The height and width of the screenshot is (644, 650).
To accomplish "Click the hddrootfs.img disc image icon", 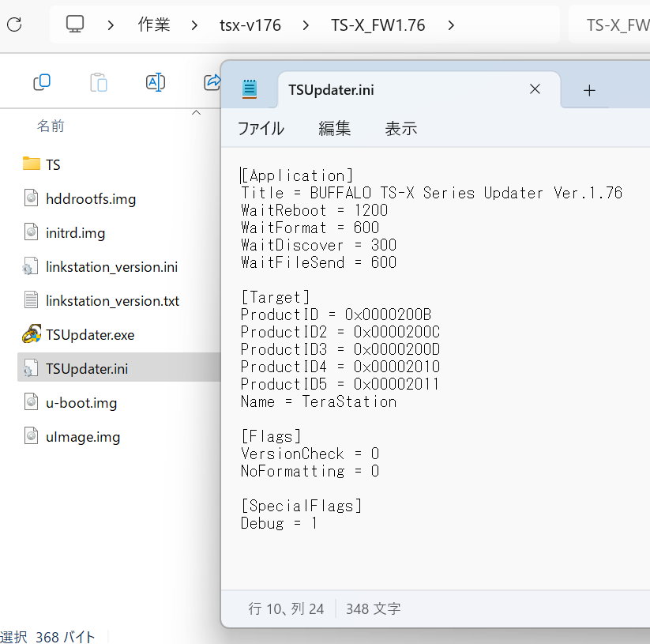I will pos(31,198).
